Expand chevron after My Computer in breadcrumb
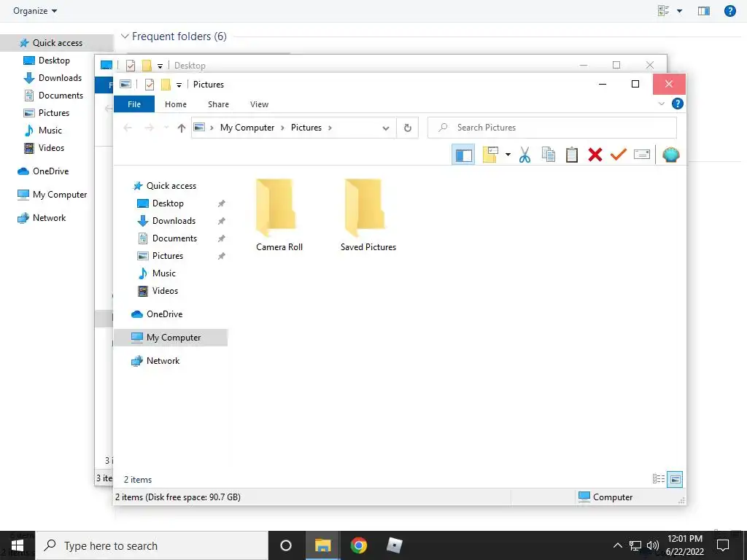Screen dimensions: 747x560 [x=282, y=128]
